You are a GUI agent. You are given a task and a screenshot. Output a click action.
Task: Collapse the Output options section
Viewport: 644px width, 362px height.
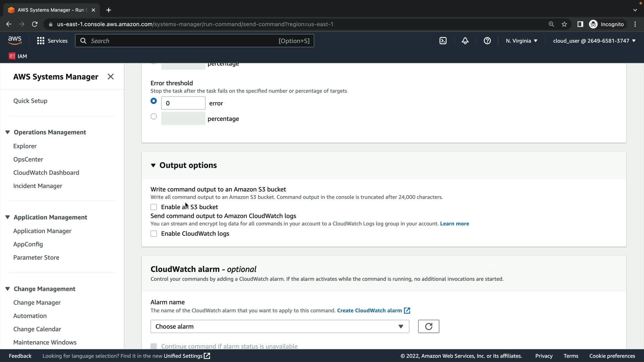point(153,165)
